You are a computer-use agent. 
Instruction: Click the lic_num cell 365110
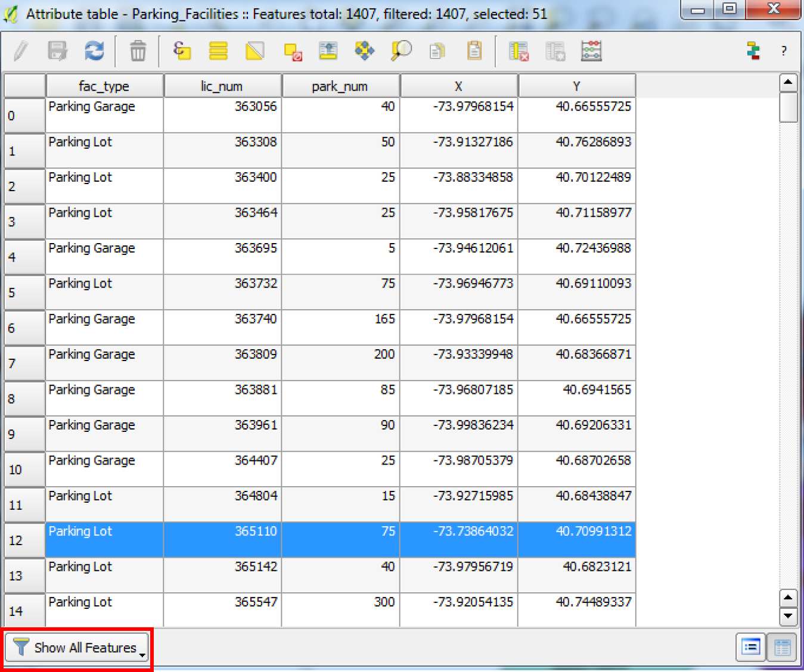[222, 540]
